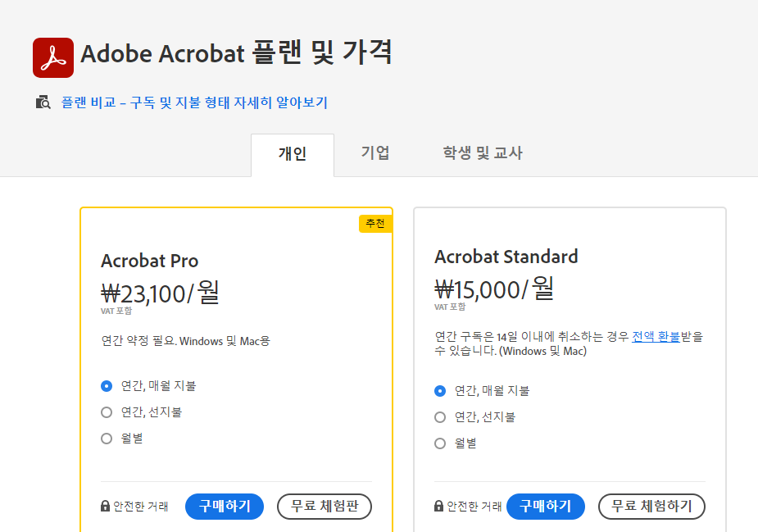Click 무료 체험하기 for Acrobat Standard

click(651, 506)
